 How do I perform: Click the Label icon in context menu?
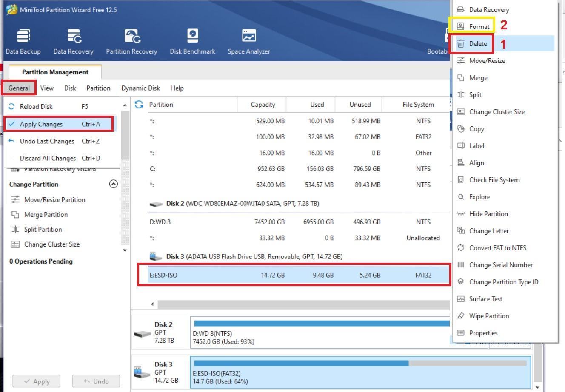tap(461, 145)
